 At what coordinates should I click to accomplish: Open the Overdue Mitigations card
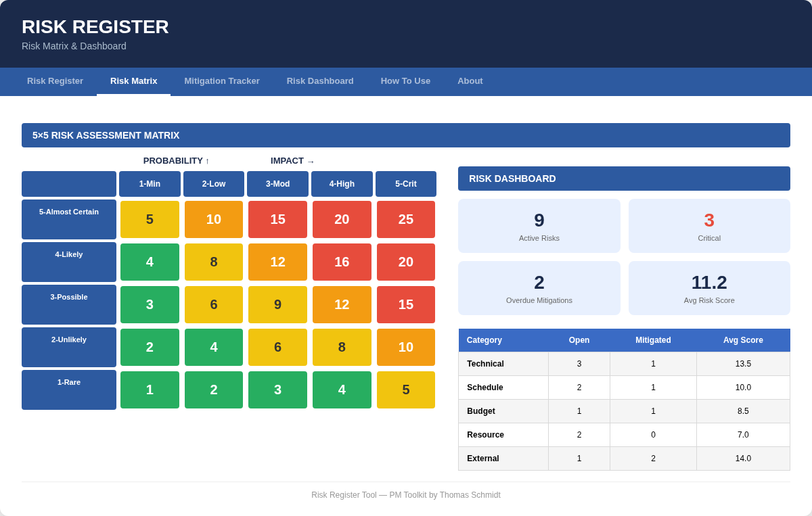tap(539, 288)
